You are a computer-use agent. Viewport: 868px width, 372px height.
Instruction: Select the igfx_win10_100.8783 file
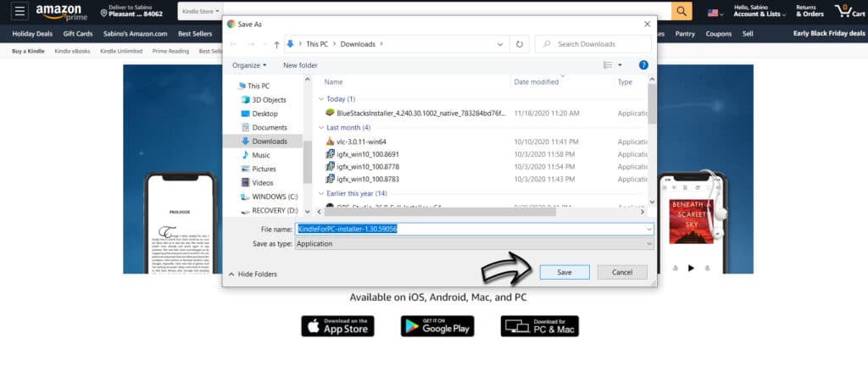[x=362, y=180]
